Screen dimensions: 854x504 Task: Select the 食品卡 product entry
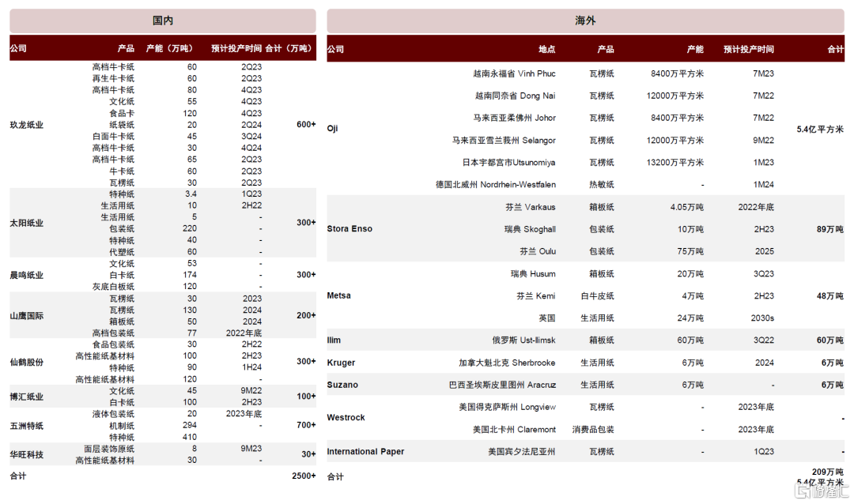coord(122,113)
